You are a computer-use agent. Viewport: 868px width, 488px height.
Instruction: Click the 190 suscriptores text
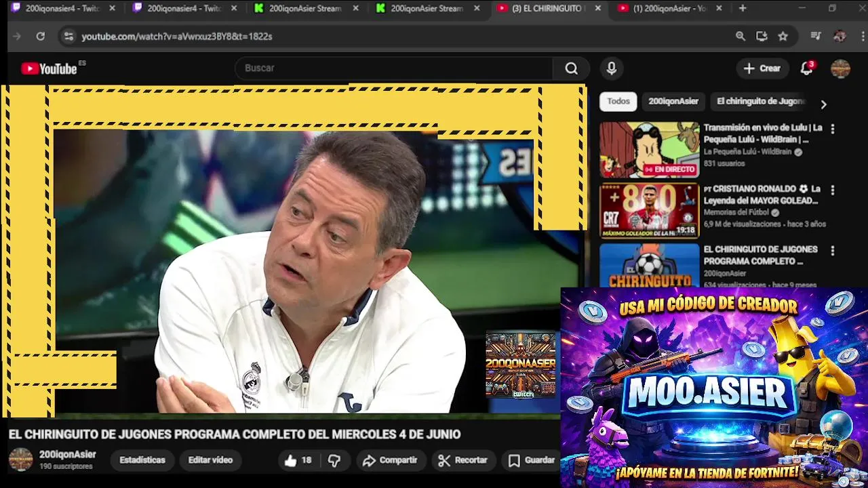point(66,467)
